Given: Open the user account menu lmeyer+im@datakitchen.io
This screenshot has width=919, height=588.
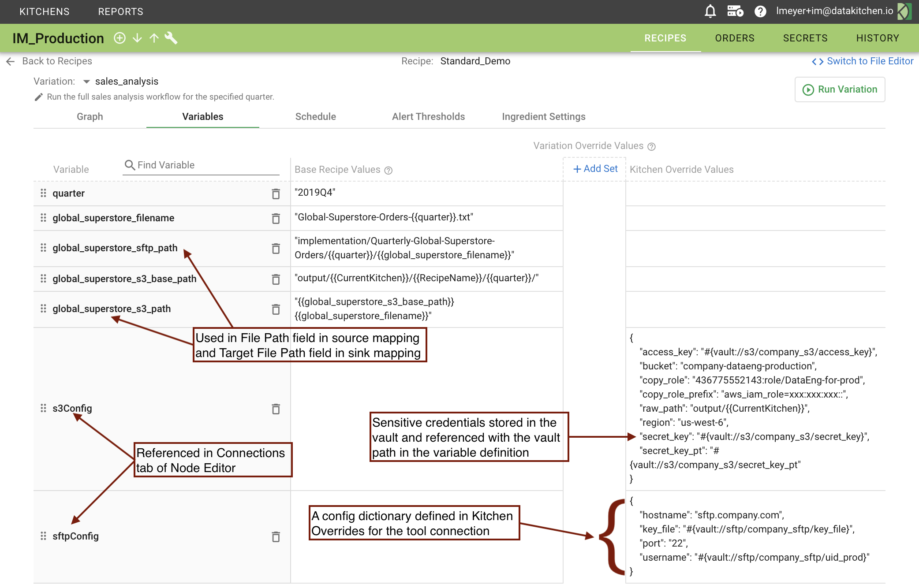Looking at the screenshot, I should [x=834, y=11].
